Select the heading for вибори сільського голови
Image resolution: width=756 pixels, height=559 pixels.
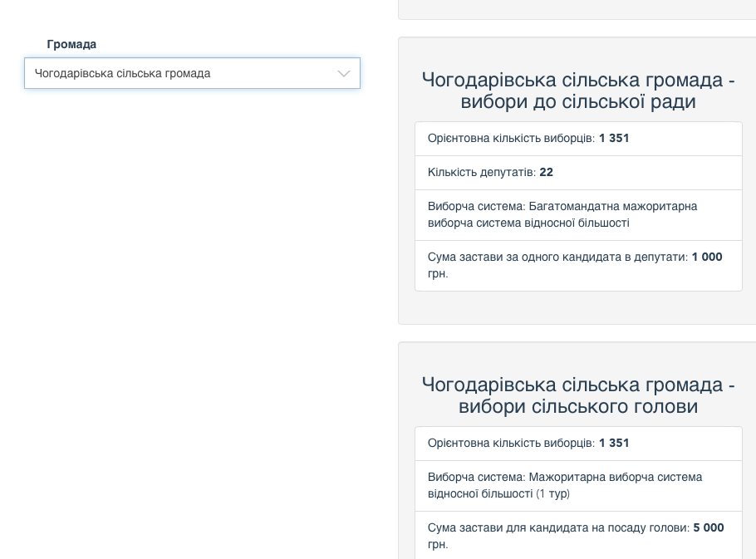(x=578, y=395)
